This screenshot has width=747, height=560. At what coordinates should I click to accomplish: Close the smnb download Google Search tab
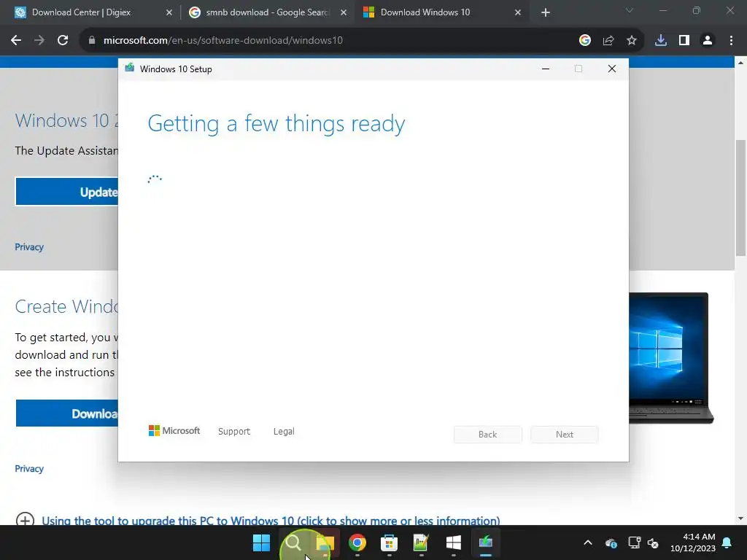(344, 12)
